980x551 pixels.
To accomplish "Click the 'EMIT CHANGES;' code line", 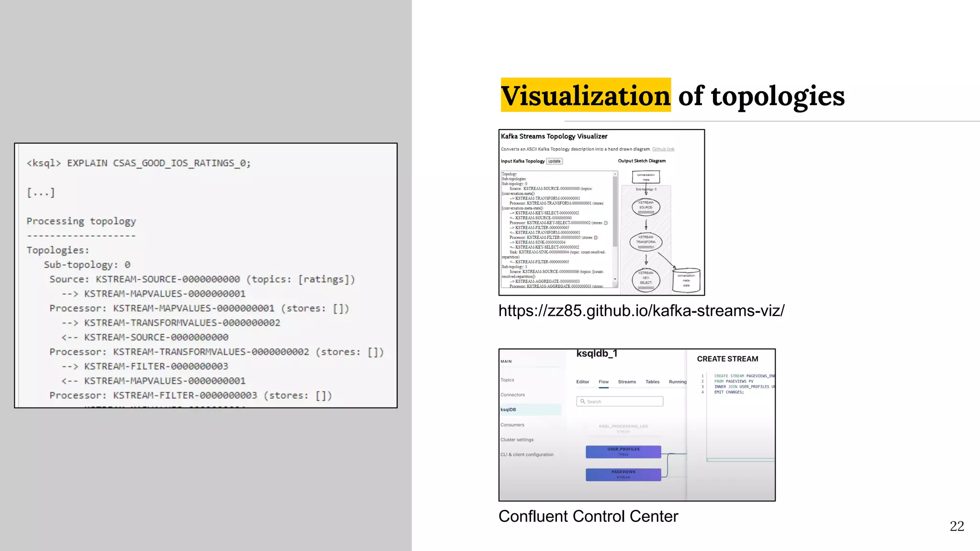I will [x=729, y=392].
